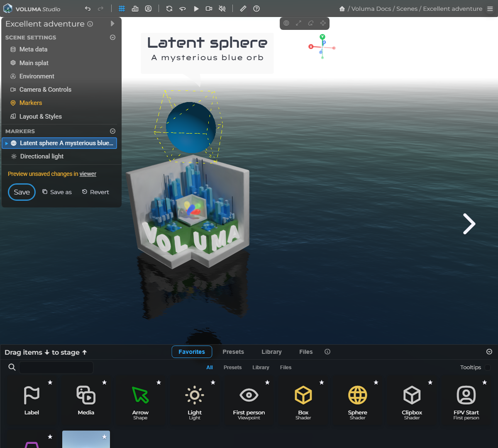Select the Light item
This screenshot has height=448, width=498.
tap(195, 400)
